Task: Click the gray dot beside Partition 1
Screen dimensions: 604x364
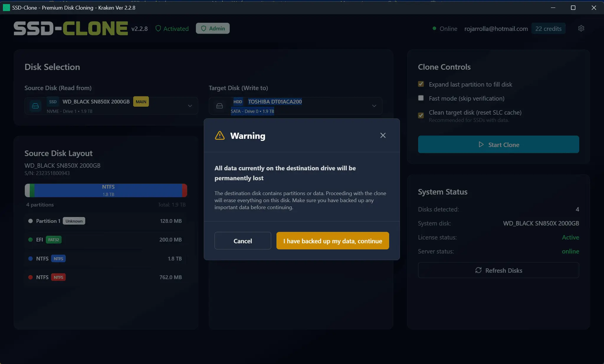Action: (x=30, y=221)
